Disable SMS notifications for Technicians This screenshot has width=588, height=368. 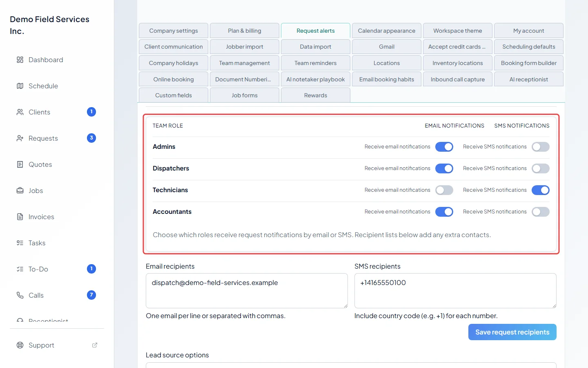pyautogui.click(x=541, y=190)
